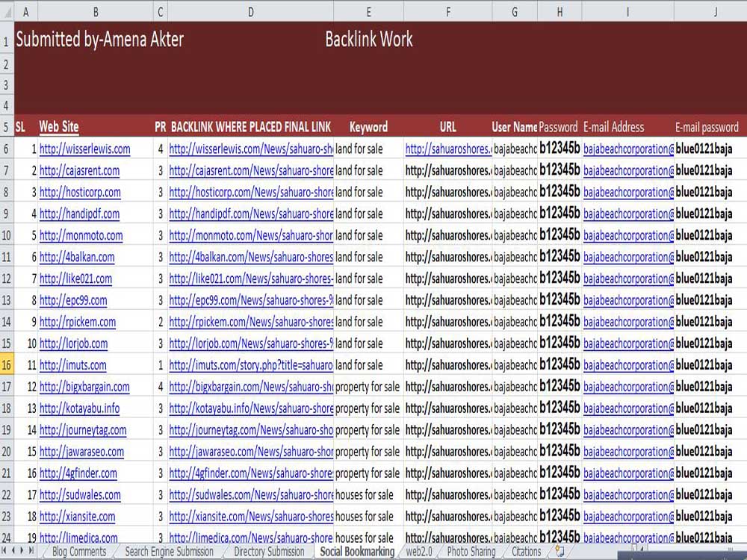This screenshot has width=747, height=560.
Task: Click the 'User Name' header cell
Action: point(515,127)
